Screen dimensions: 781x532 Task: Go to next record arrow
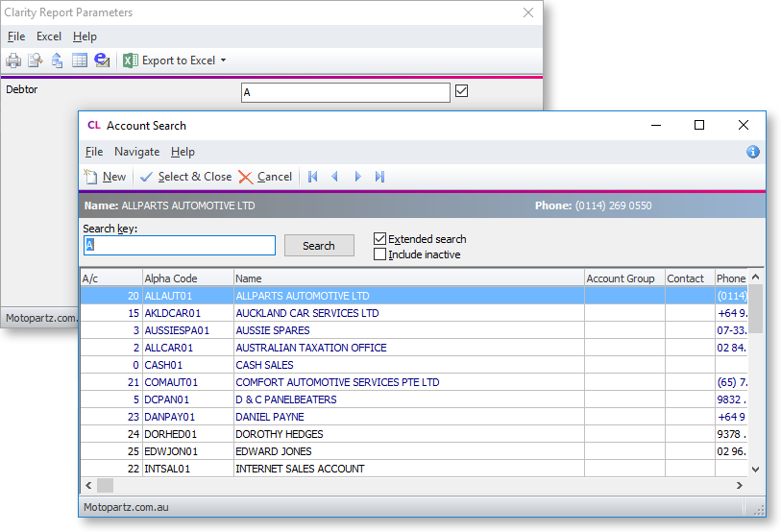pos(357,177)
